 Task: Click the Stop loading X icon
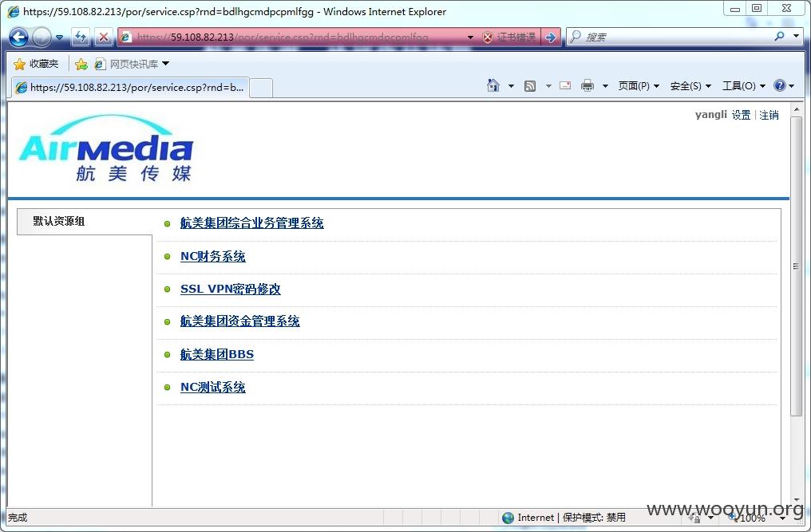[x=104, y=37]
